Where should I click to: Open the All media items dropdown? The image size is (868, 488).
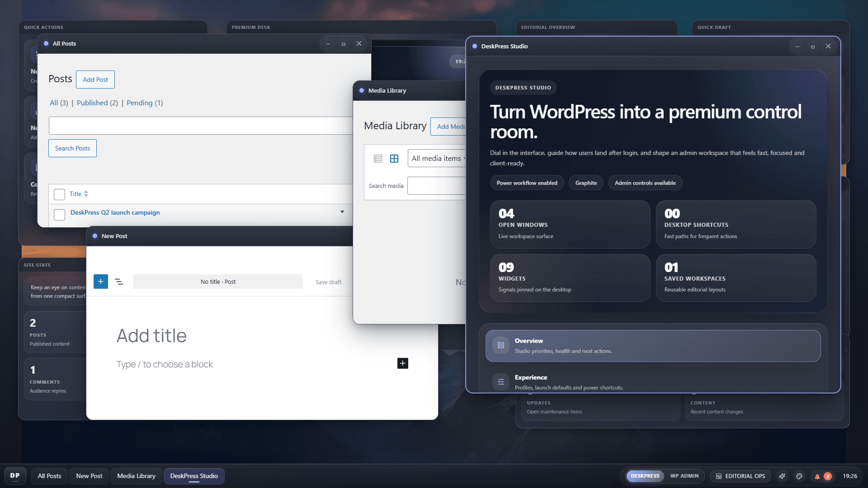(436, 158)
